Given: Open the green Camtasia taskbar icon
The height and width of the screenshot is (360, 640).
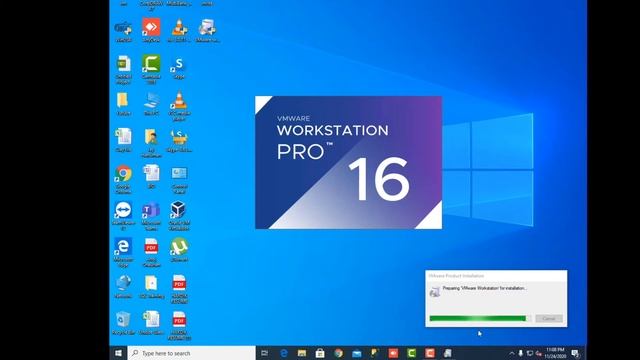Looking at the screenshot, I should [x=411, y=353].
